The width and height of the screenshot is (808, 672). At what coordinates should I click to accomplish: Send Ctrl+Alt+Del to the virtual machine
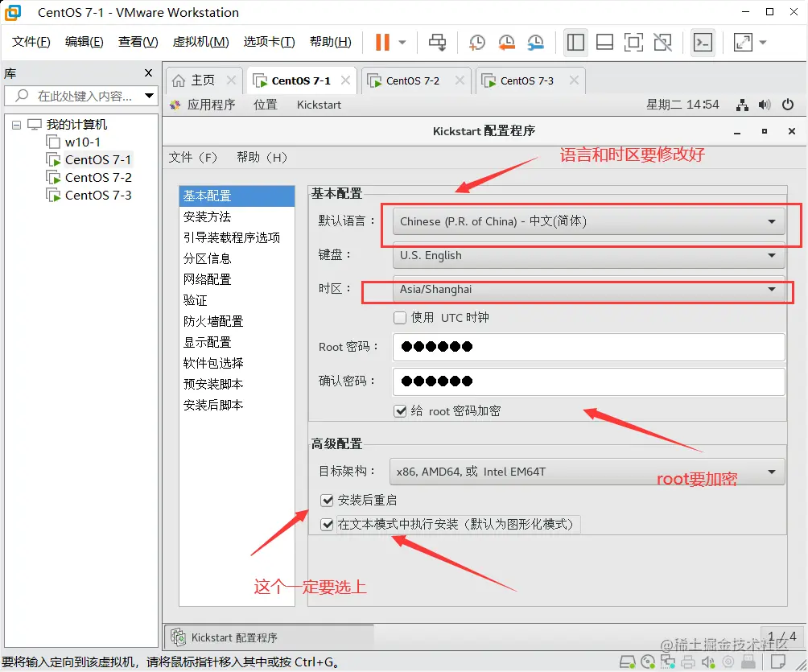coord(438,43)
